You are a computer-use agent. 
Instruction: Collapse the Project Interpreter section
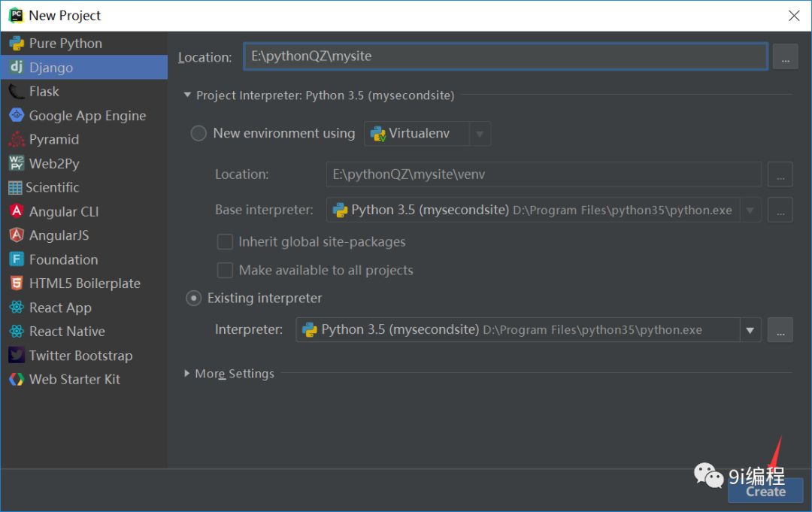[187, 95]
